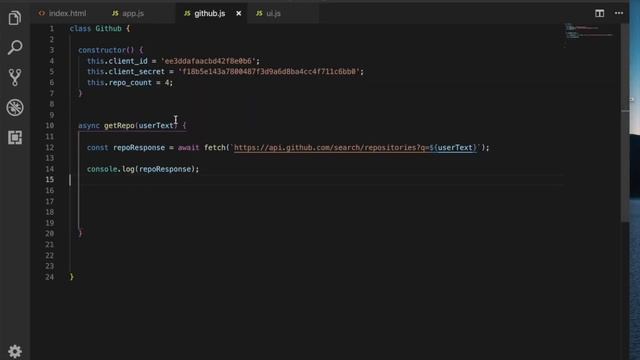The height and width of the screenshot is (360, 640).
Task: Click the client_id string value
Action: tap(208, 61)
